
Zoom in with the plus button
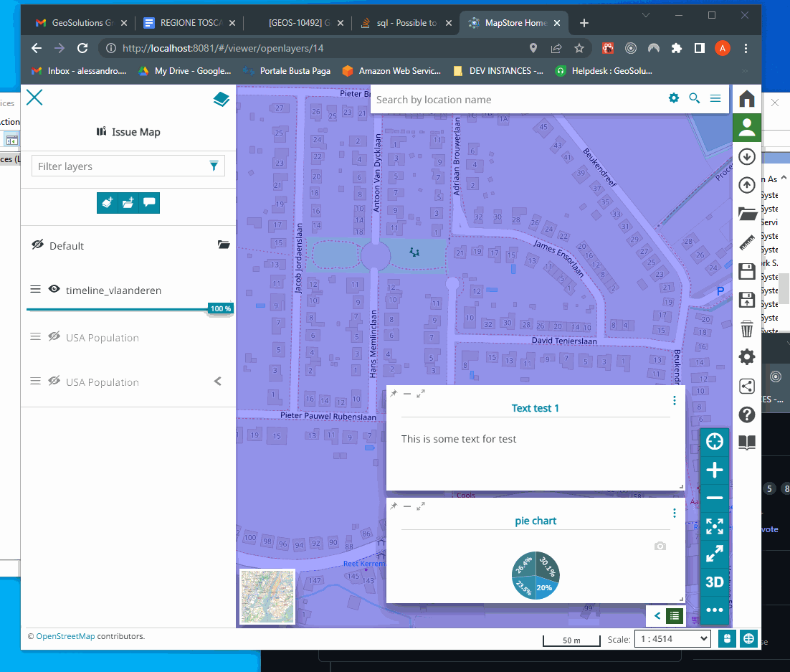715,470
